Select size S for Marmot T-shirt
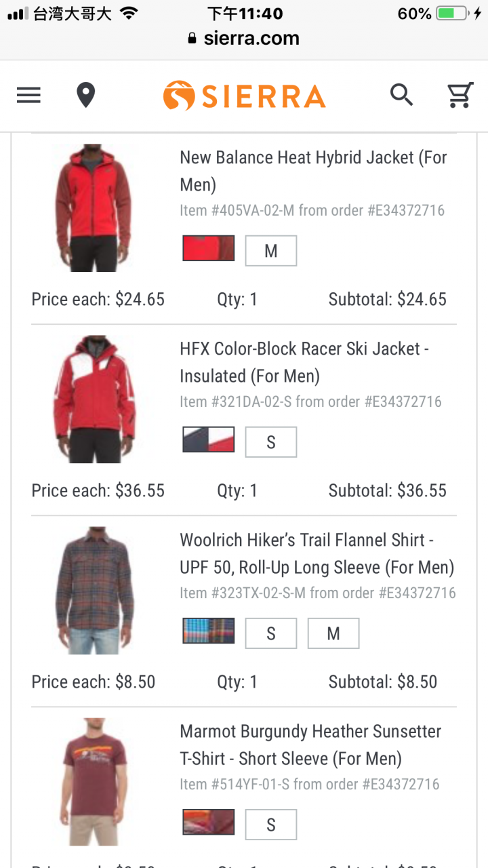Image resolution: width=488 pixels, height=868 pixels. 271,825
